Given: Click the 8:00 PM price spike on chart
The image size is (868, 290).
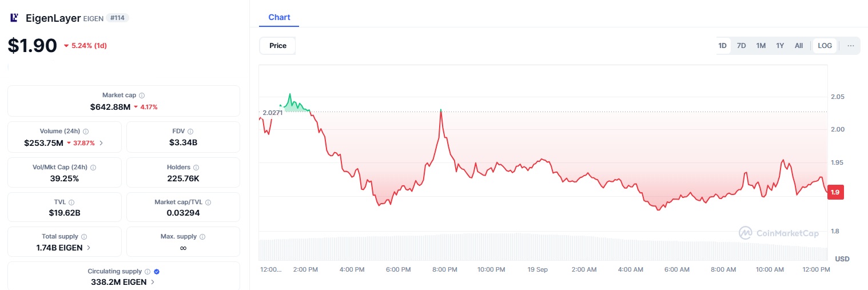Looking at the screenshot, I should [x=441, y=110].
